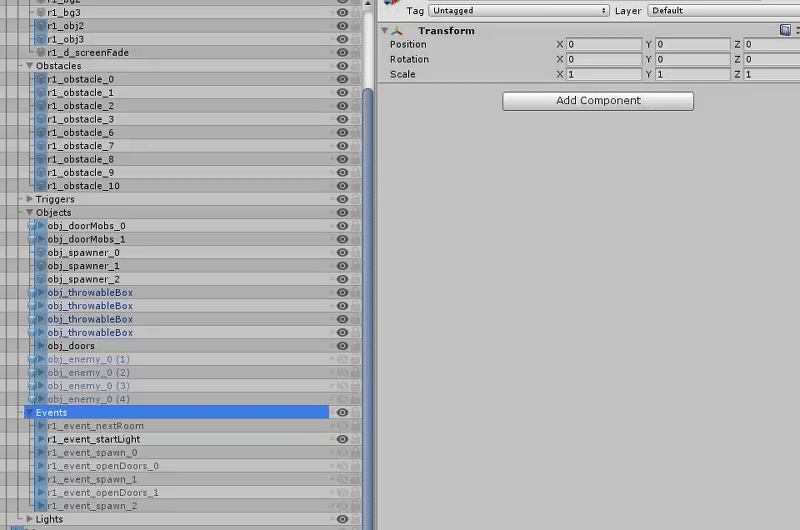Click the cube icon of r1_obstacle_2
The image size is (800, 530).
click(x=41, y=106)
